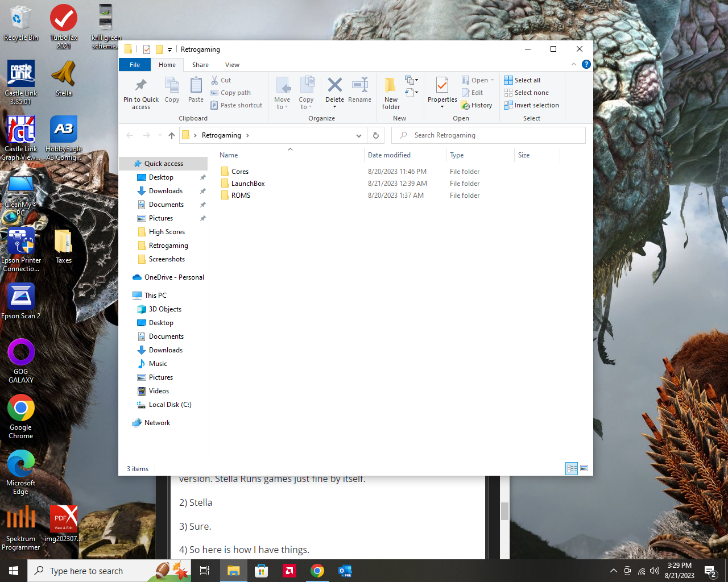Switch to the Share tab

[x=200, y=65]
